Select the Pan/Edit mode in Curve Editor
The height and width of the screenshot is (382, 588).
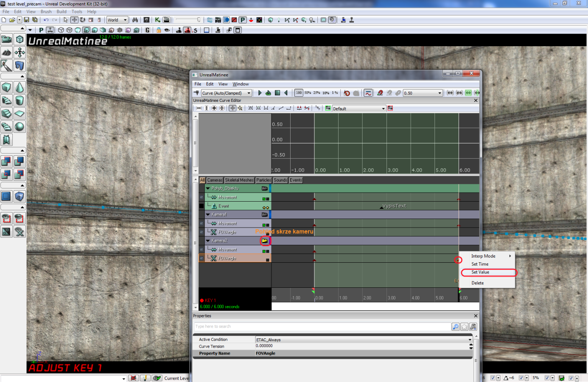point(232,108)
